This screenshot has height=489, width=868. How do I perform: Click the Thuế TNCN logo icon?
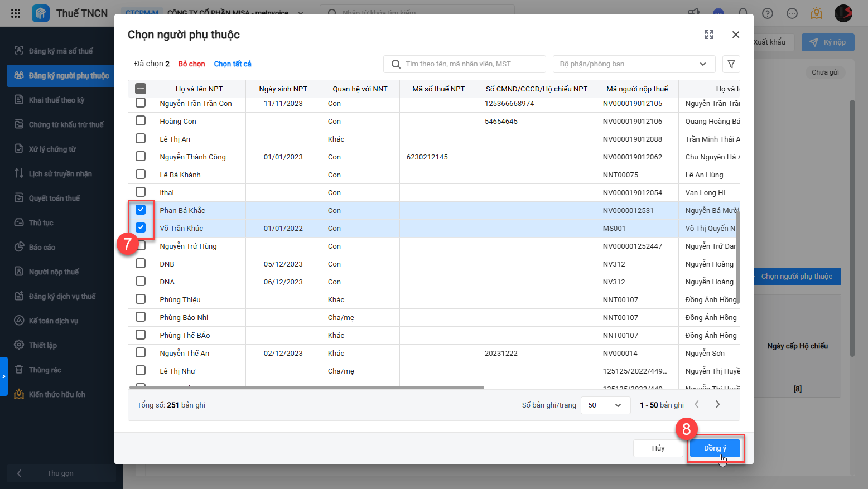click(41, 13)
